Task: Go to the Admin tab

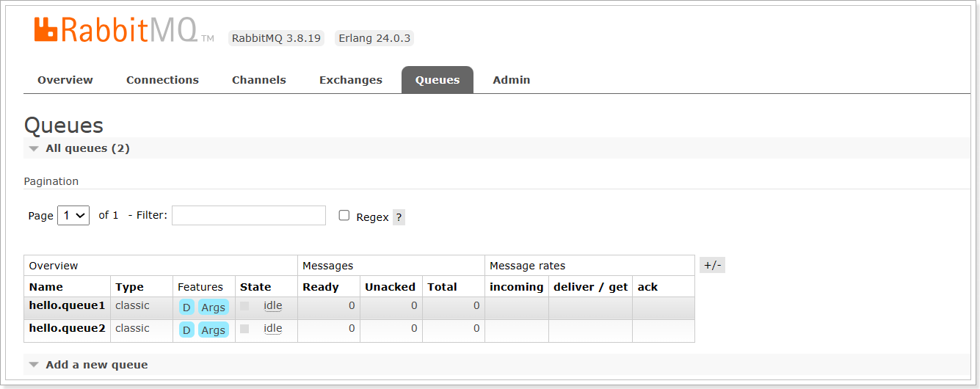Action: coord(512,80)
